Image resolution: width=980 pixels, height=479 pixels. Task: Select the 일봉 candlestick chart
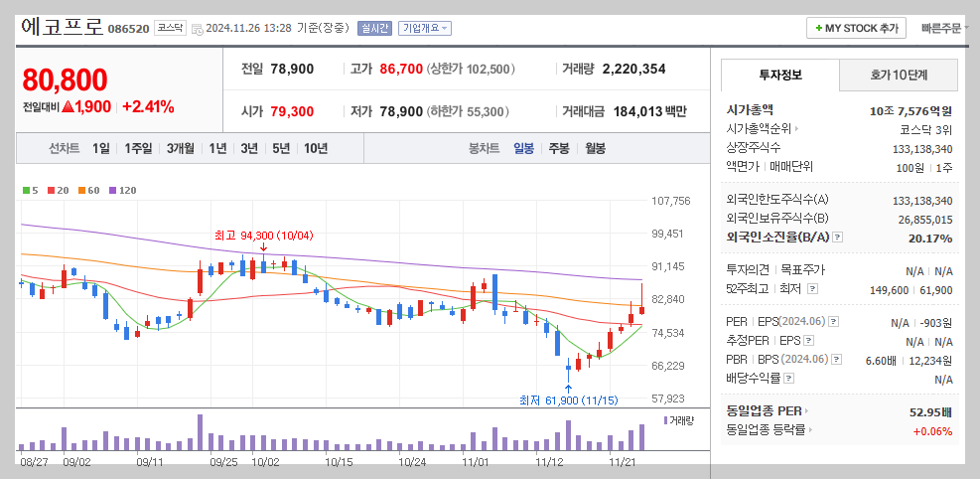523,149
